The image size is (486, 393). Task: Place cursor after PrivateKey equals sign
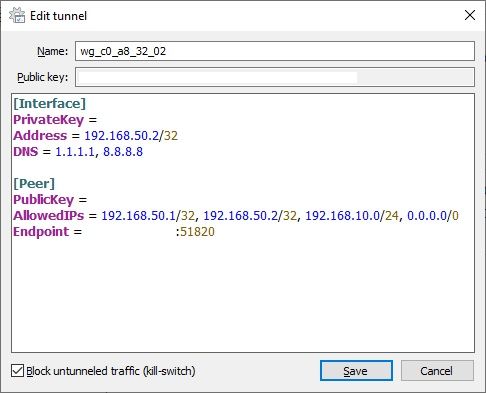99,120
